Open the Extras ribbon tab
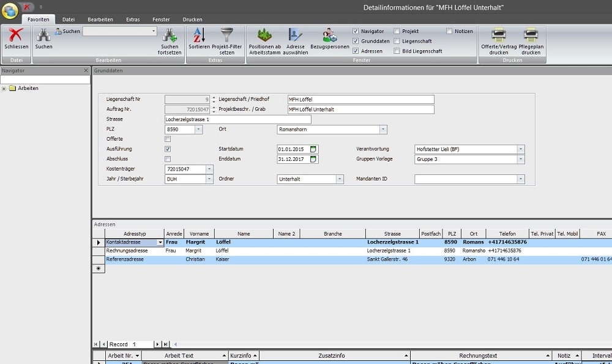The height and width of the screenshot is (364, 612). coord(133,20)
